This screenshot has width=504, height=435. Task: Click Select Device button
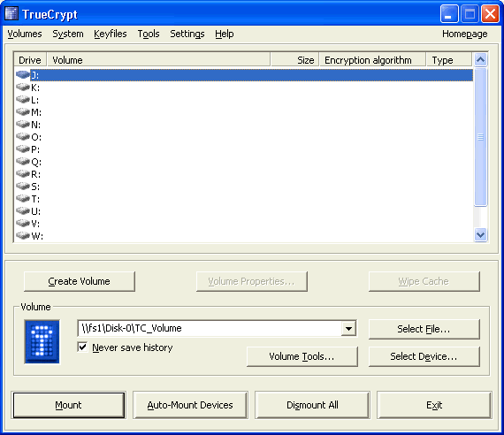tap(424, 356)
